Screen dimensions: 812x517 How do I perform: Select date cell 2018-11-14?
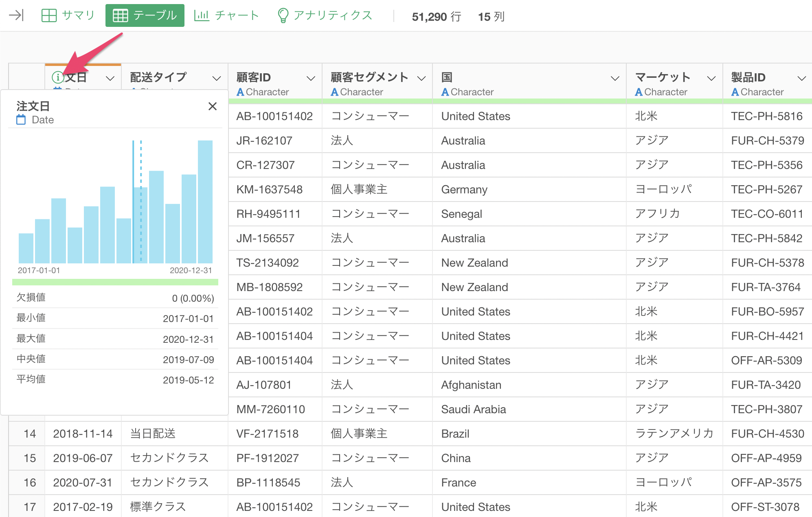click(x=83, y=434)
